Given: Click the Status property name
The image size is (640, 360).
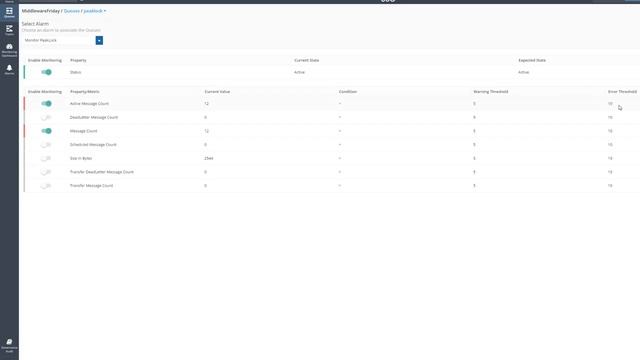Looking at the screenshot, I should pyautogui.click(x=76, y=72).
